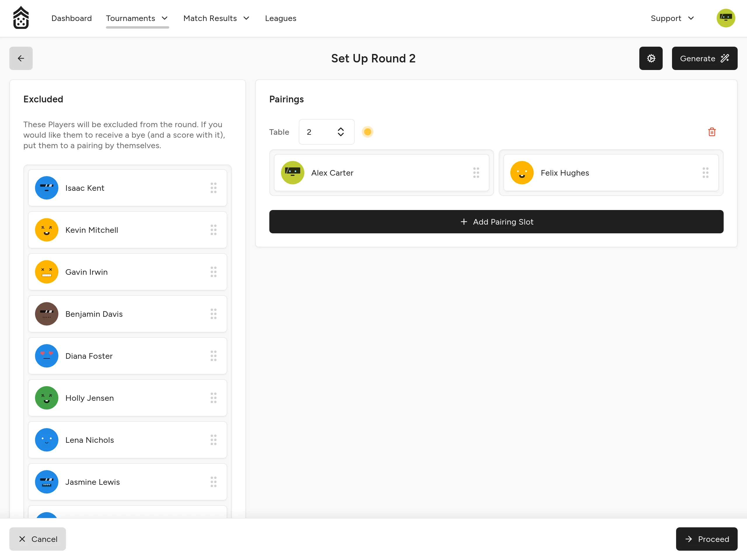This screenshot has height=560, width=747.
Task: Open the user profile avatar menu
Action: 726,18
